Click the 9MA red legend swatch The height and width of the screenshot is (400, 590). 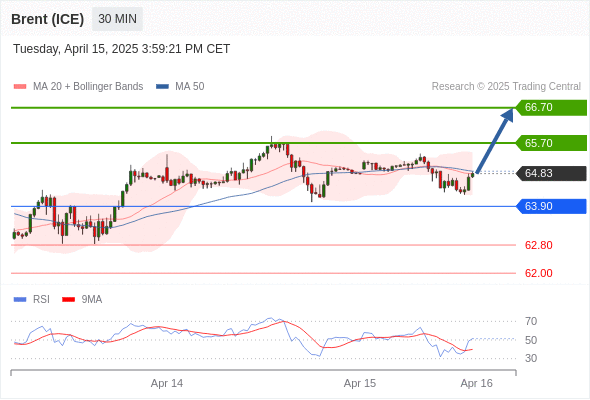(68, 300)
